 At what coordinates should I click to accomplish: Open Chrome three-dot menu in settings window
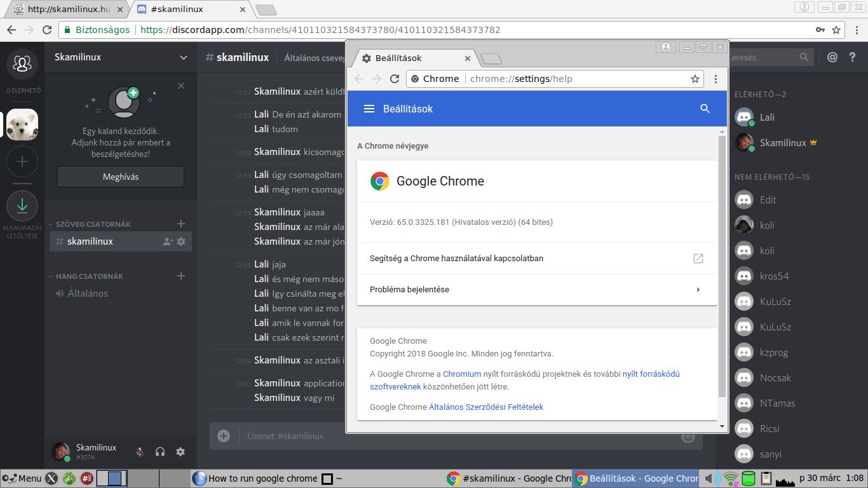coord(715,79)
